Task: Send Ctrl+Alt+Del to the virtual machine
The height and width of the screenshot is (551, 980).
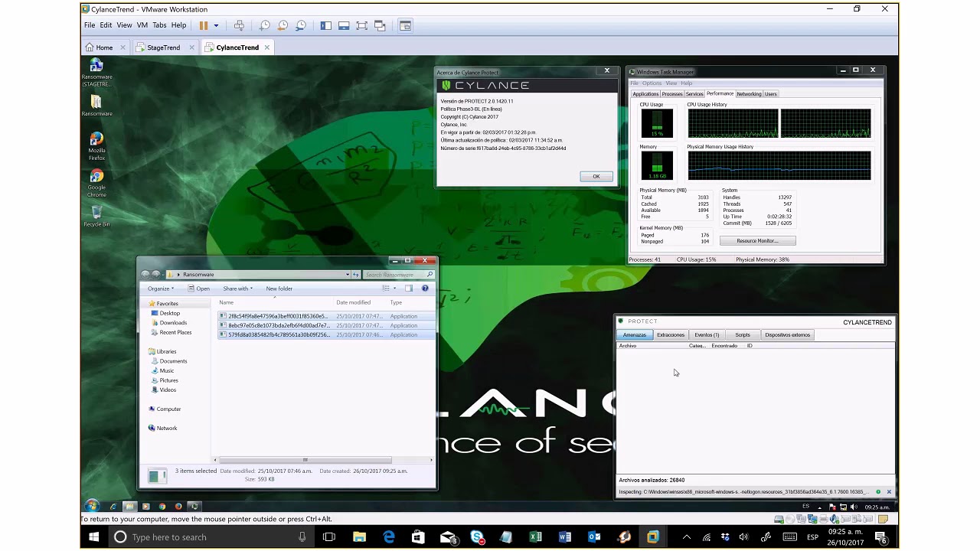Action: 239,25
